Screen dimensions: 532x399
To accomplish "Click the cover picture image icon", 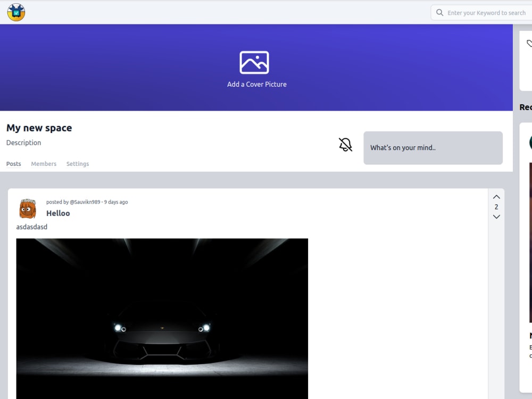I will (x=254, y=62).
